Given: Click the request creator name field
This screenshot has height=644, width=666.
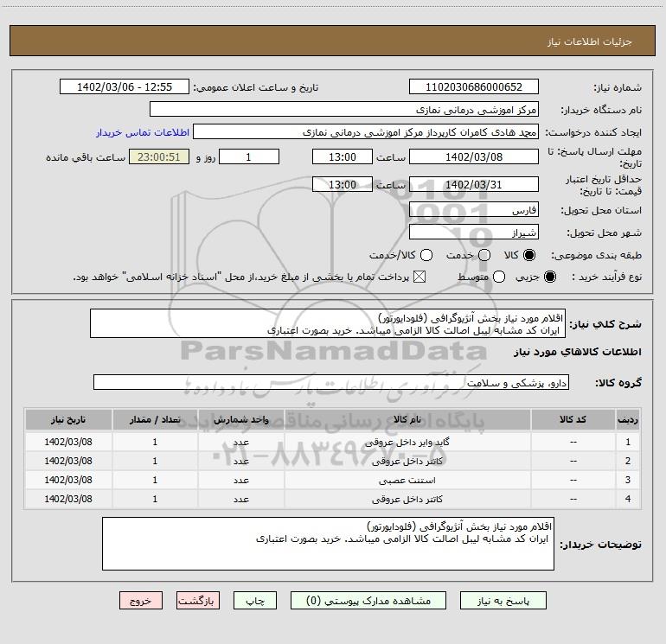Looking at the screenshot, I should click(x=366, y=131).
